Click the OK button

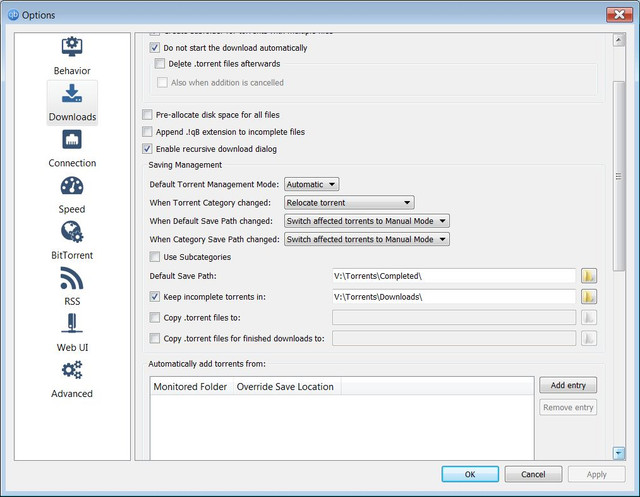pyautogui.click(x=470, y=474)
